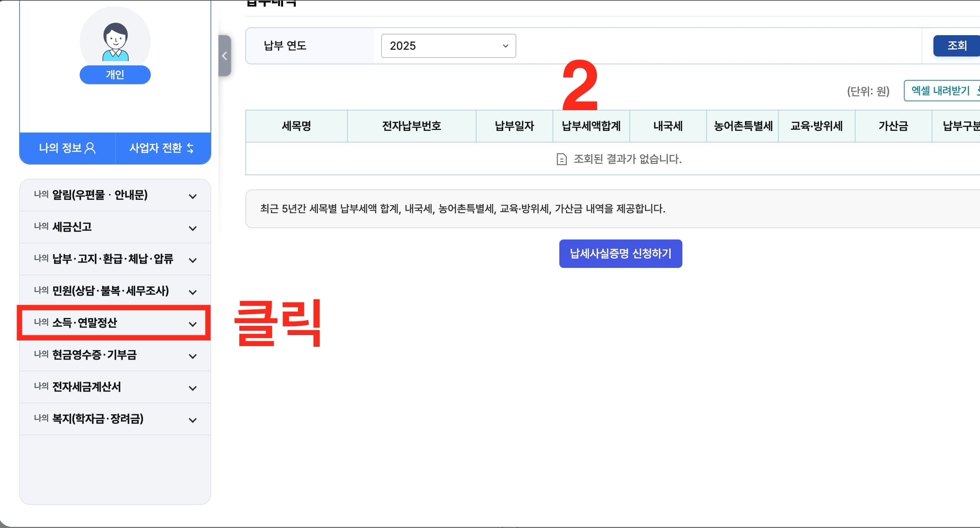Image resolution: width=980 pixels, height=528 pixels.
Task: Open the 납부 연도 year dropdown showing 2025
Action: click(x=448, y=46)
